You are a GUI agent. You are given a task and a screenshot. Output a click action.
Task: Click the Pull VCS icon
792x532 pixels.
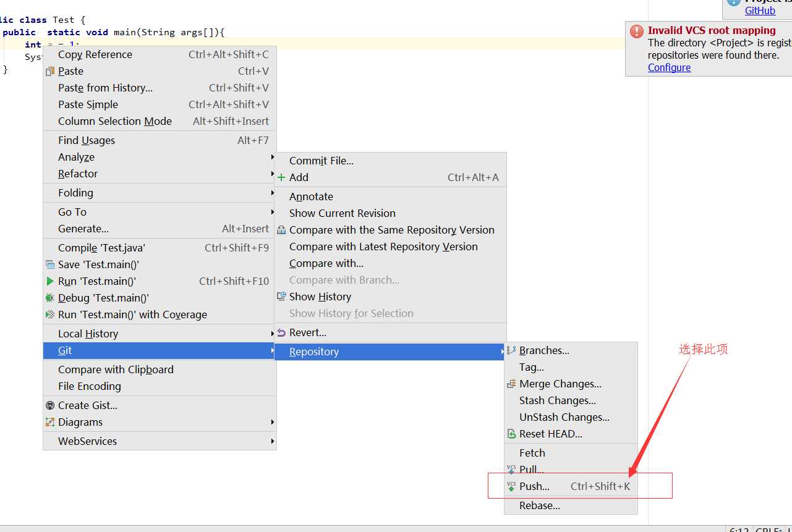[x=511, y=470]
